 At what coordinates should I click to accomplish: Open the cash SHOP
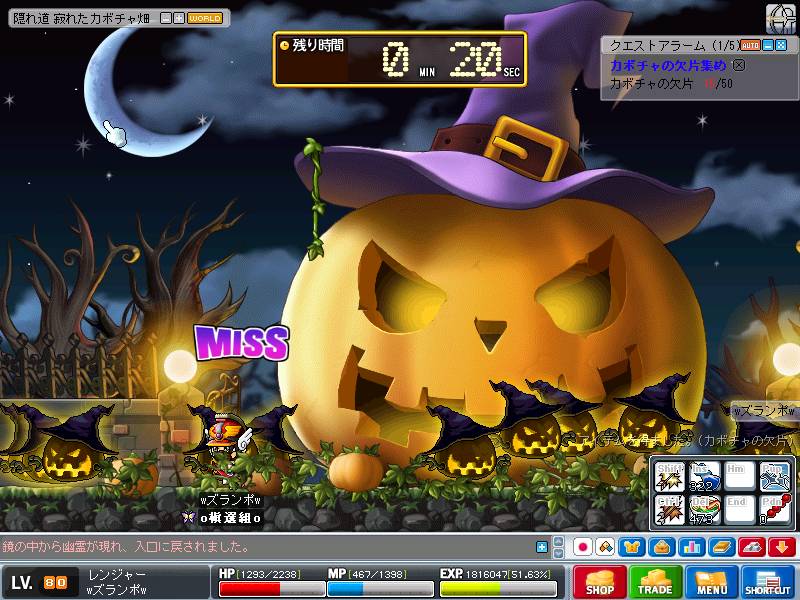[599, 582]
